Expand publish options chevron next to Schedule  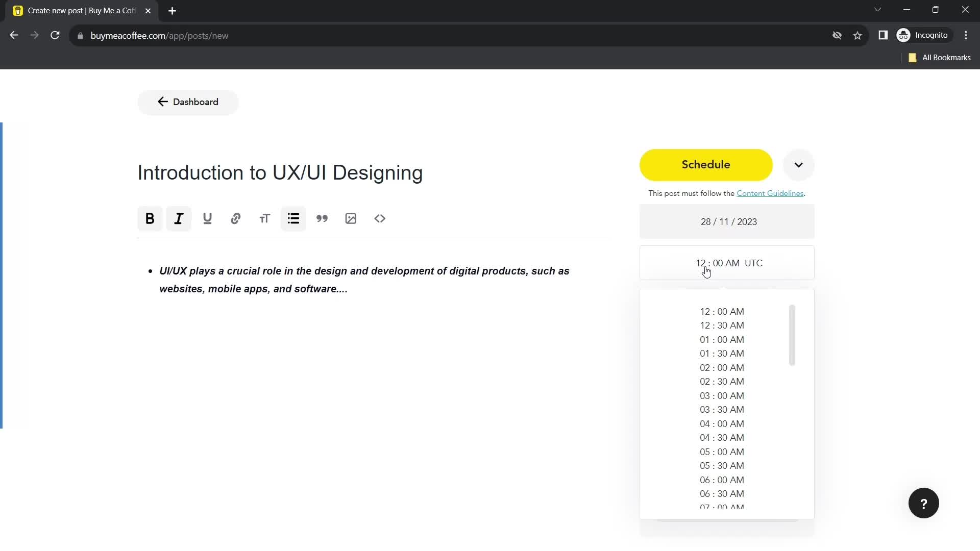tap(799, 165)
